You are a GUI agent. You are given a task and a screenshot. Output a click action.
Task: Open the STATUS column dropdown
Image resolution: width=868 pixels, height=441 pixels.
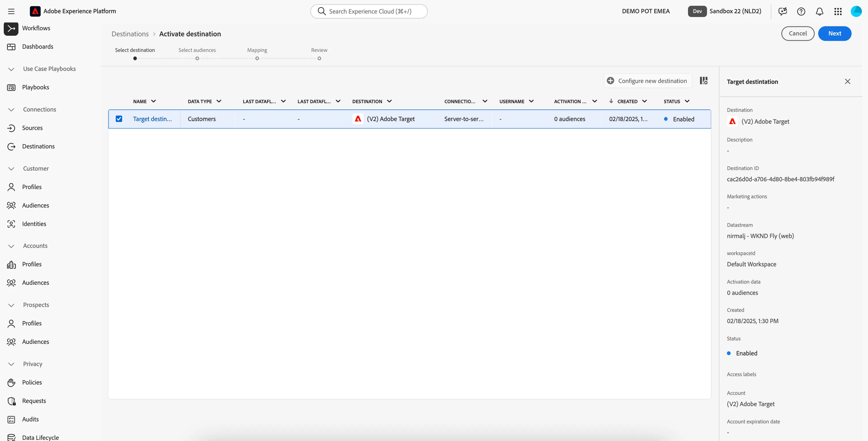tap(687, 101)
